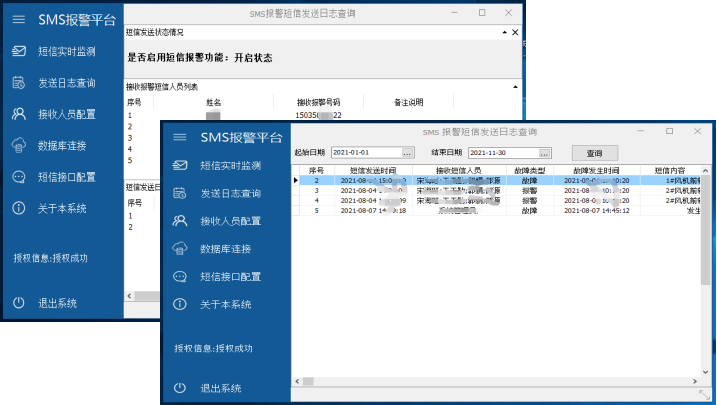Screen dimensions: 717x405
Task: Open 接收人员配置 in back window sidebar
Action: 67,114
